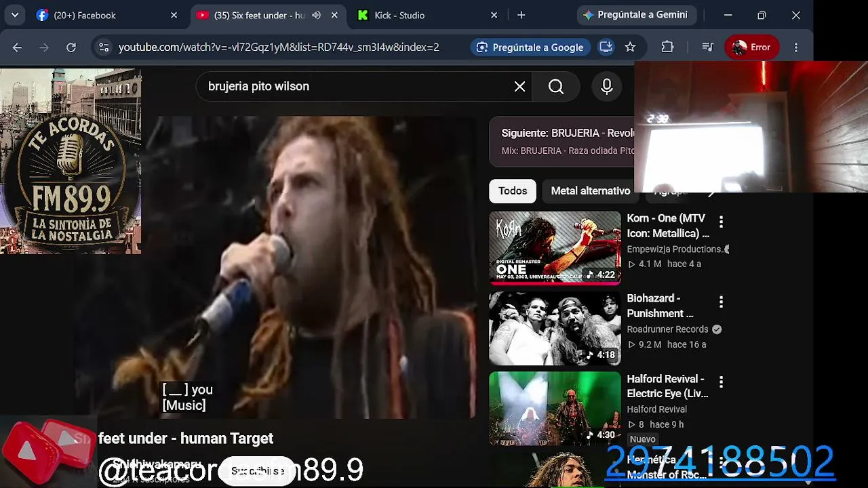868x488 pixels.
Task: Open options menu for the Halford Revival video
Action: (721, 382)
